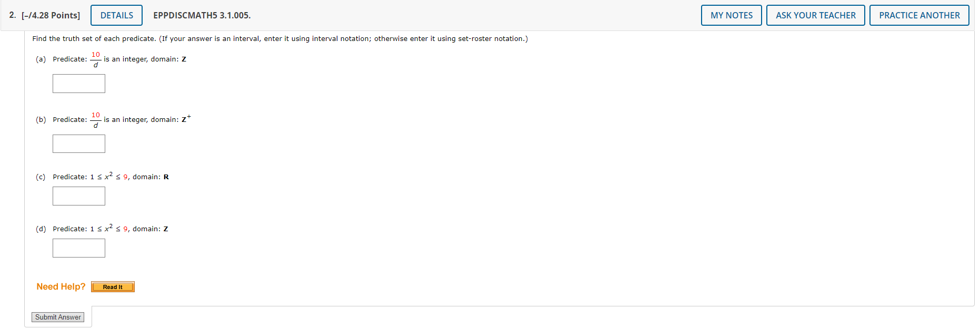
Task: Open MY NOTES
Action: (x=731, y=15)
